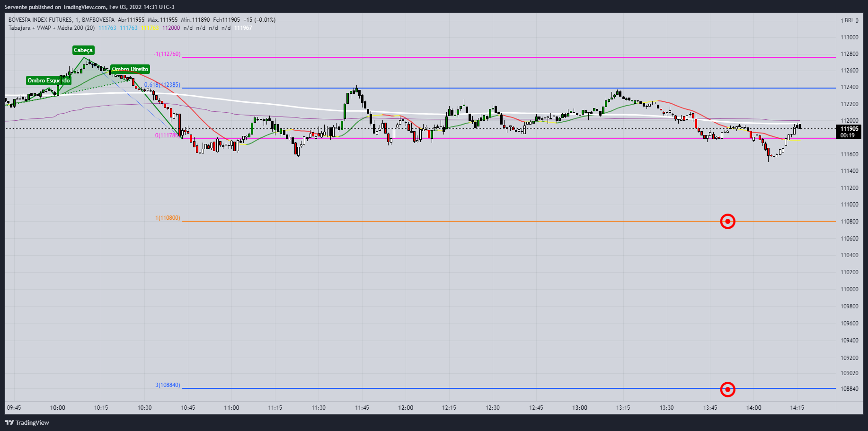868x431 pixels.
Task: Click the Mín.111890 low value in header
Action: pos(195,20)
